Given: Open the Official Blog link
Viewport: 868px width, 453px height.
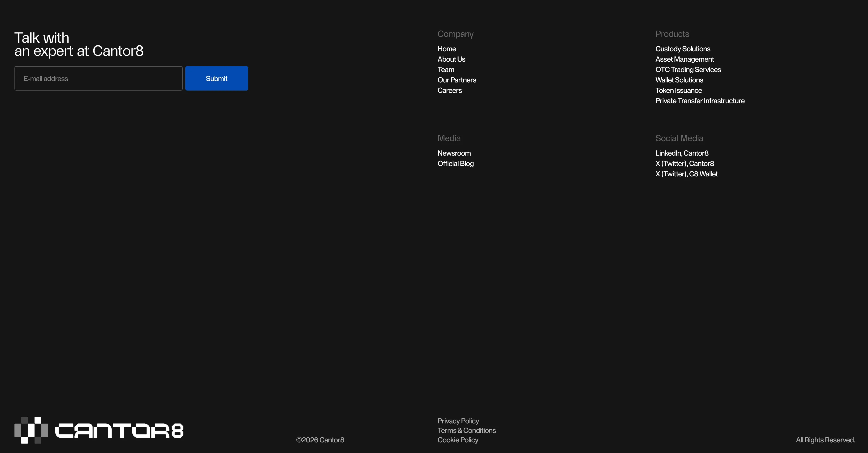Looking at the screenshot, I should coord(455,163).
